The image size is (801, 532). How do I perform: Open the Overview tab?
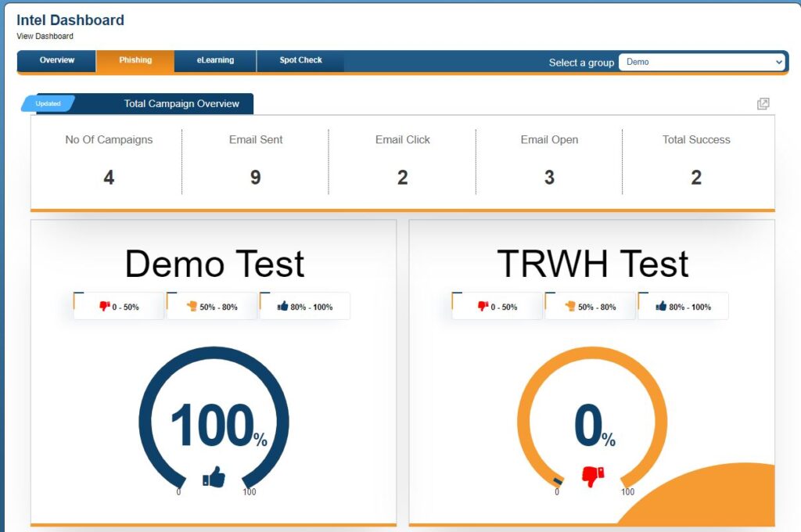(56, 60)
